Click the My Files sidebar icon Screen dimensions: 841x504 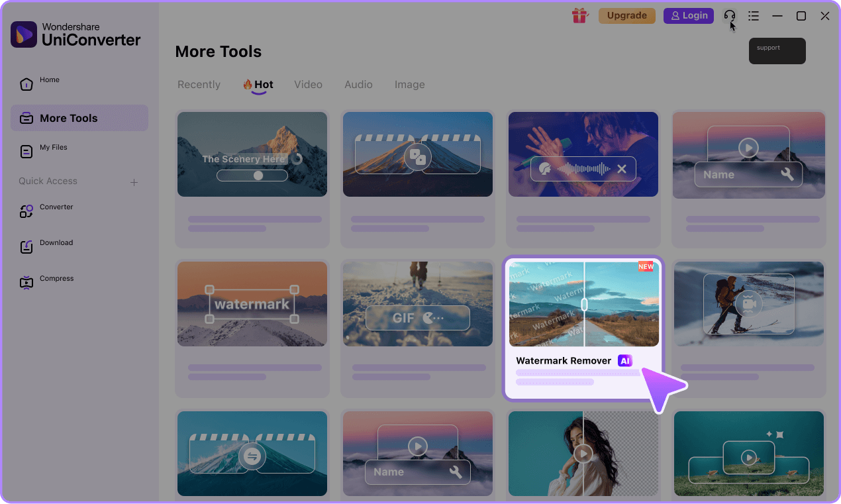[x=26, y=152]
